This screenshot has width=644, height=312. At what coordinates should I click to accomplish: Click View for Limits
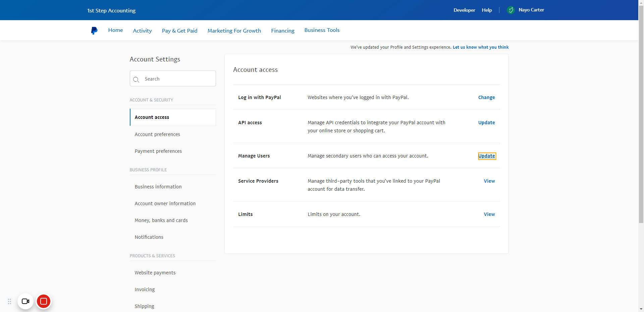(x=489, y=214)
